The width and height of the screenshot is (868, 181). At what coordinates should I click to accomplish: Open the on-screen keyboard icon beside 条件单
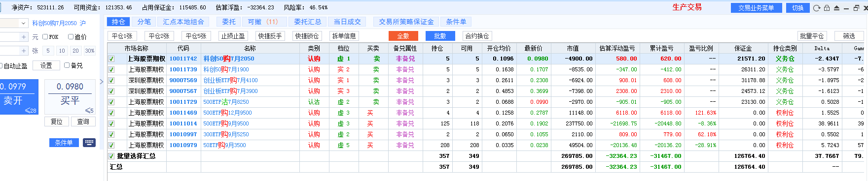89,143
